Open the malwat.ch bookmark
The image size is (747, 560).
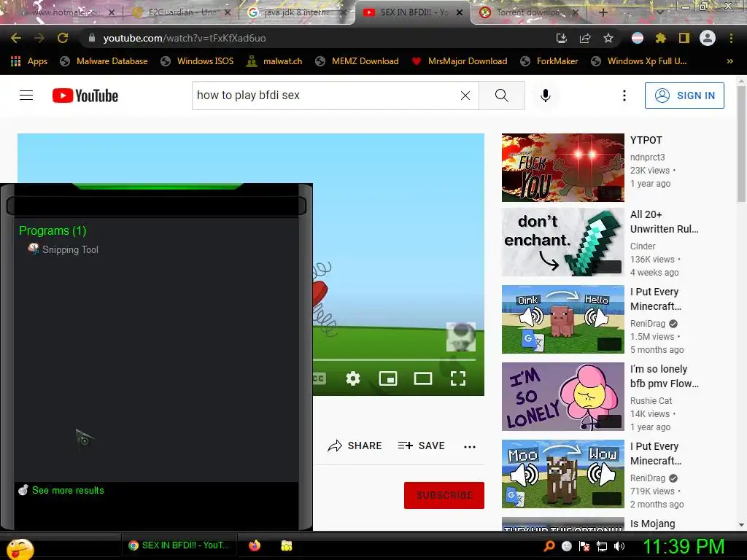[x=274, y=61]
